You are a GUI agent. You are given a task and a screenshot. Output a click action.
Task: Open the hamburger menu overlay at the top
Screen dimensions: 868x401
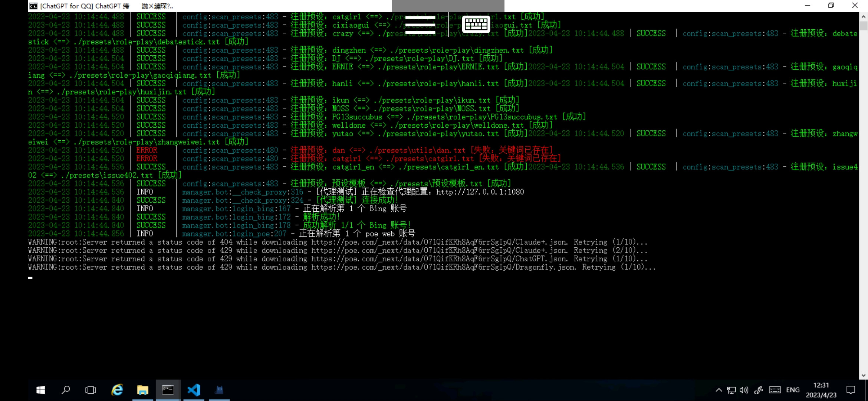pos(421,25)
